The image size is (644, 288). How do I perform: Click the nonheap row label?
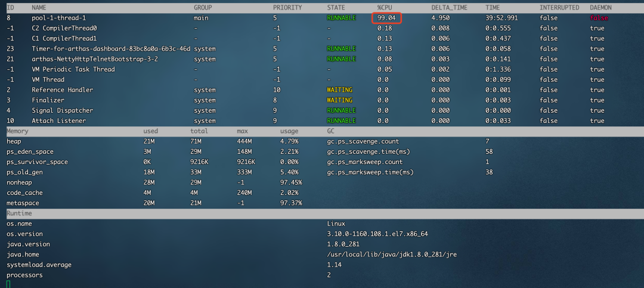pos(19,182)
